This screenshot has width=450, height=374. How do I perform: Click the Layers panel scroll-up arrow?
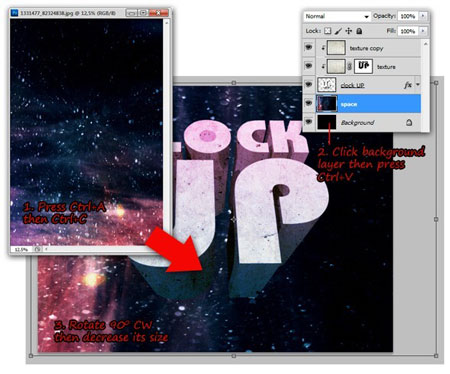click(425, 44)
